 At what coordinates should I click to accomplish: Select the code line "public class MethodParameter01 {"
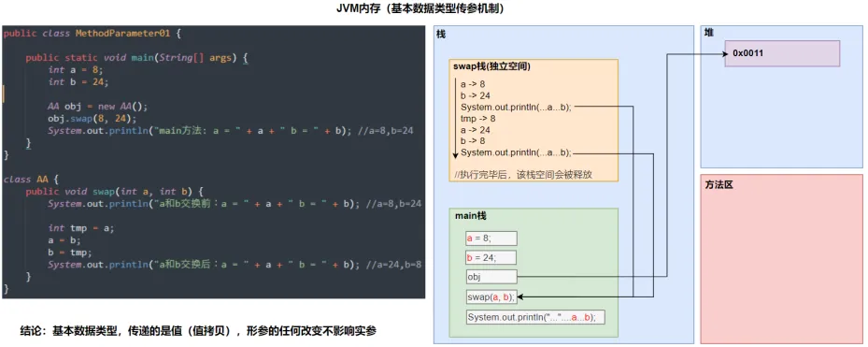[x=92, y=34]
